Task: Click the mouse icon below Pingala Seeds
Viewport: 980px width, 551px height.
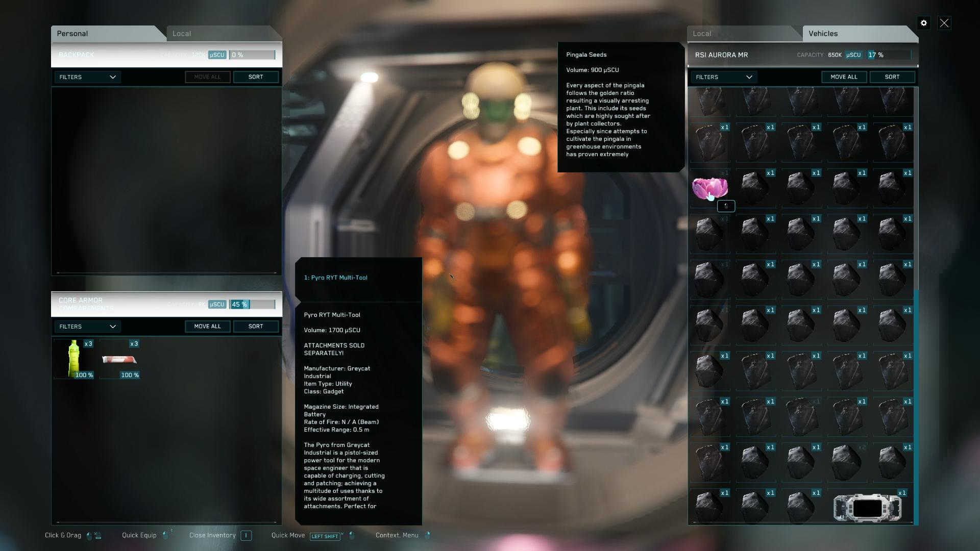Action: (726, 206)
